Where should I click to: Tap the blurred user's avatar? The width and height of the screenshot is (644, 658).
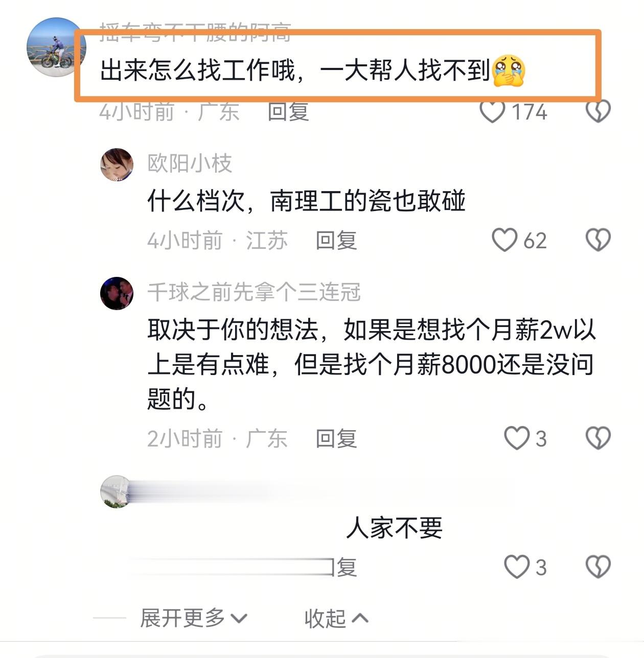[116, 492]
